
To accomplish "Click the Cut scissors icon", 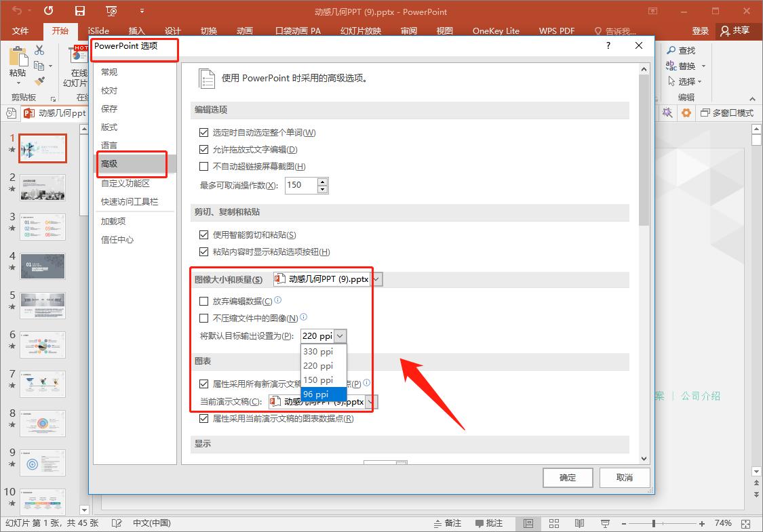I will point(39,50).
